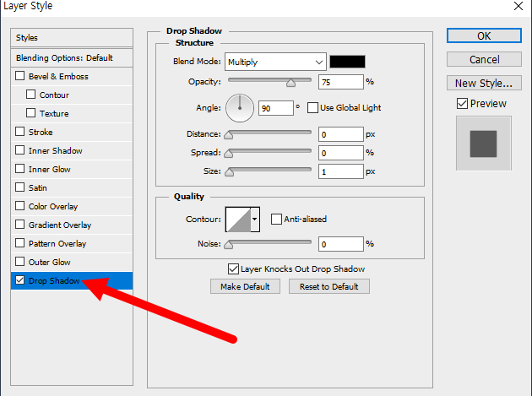
Task: Click the style preview thumbnail
Action: [484, 144]
